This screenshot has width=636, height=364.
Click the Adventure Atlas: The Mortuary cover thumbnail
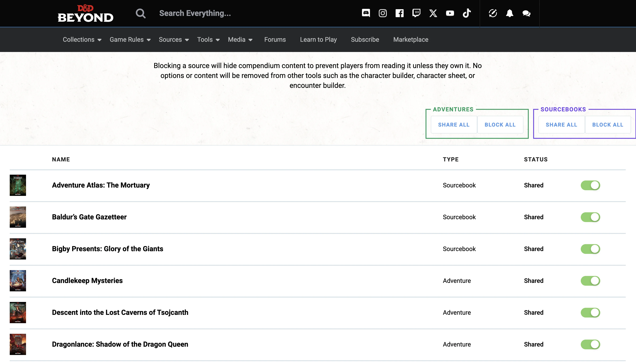pos(18,185)
